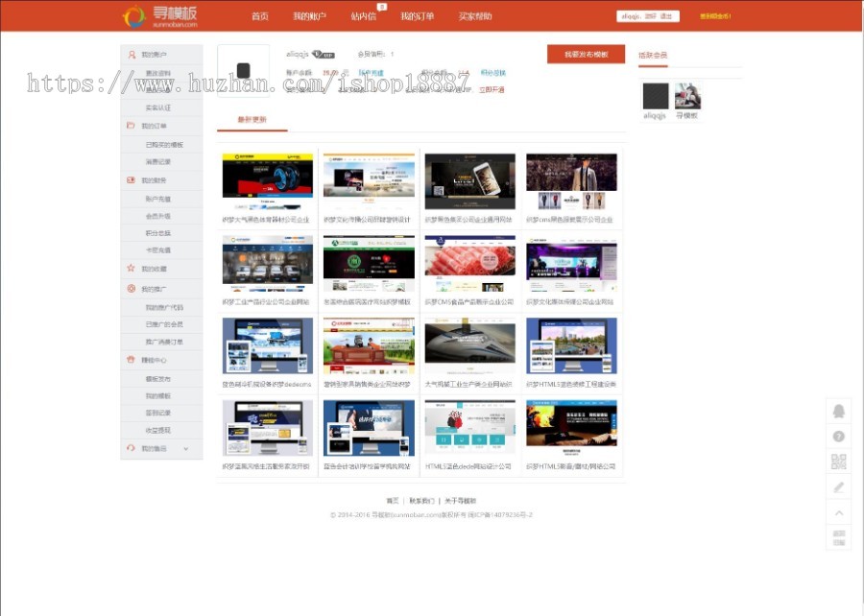Click the 寻模板 site logo
Image resolution: width=864 pixels, height=616 pixels.
tap(159, 16)
